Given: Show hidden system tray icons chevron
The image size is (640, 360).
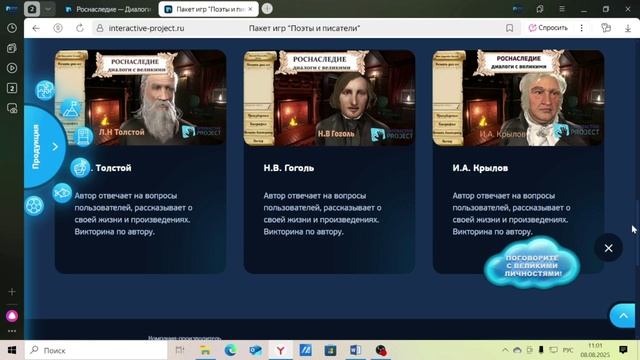Looking at the screenshot, I should pos(505,350).
